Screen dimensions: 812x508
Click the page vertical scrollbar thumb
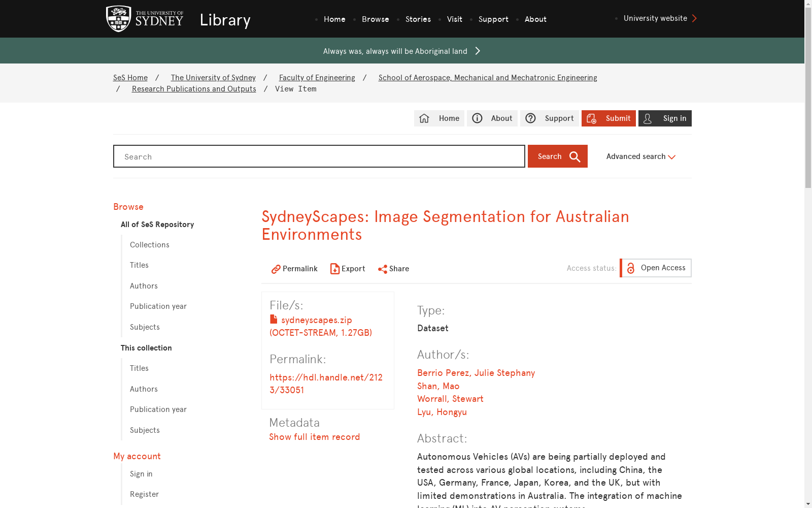[x=808, y=98]
